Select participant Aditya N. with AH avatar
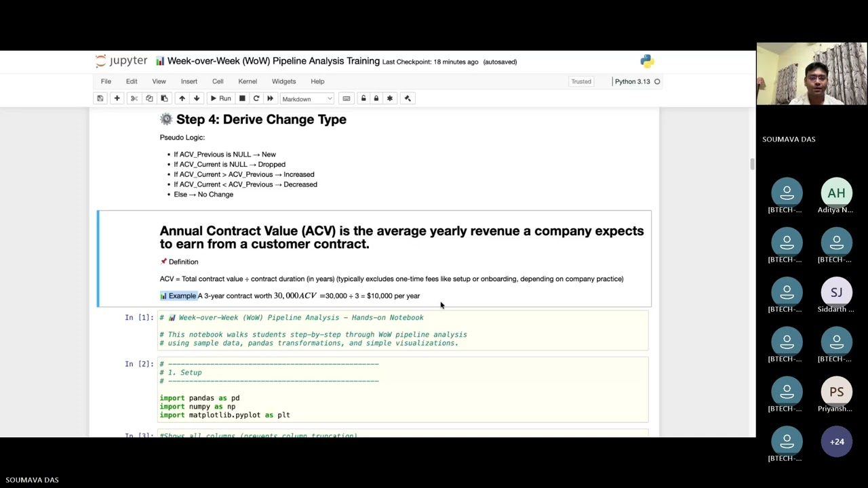Screen dimensions: 868x488 tap(836, 193)
